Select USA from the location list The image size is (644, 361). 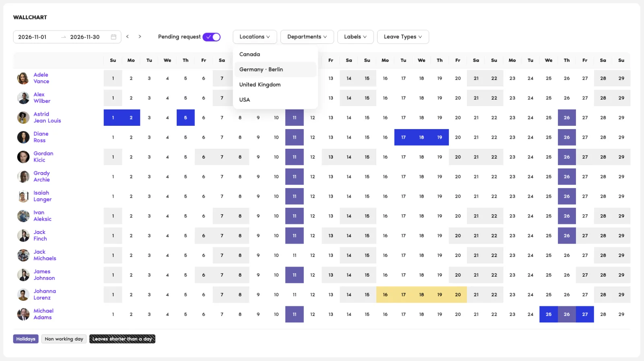coord(275,100)
